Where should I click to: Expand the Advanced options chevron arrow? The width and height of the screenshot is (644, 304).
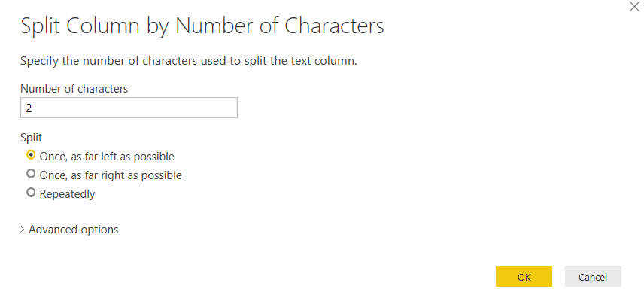[x=22, y=230]
